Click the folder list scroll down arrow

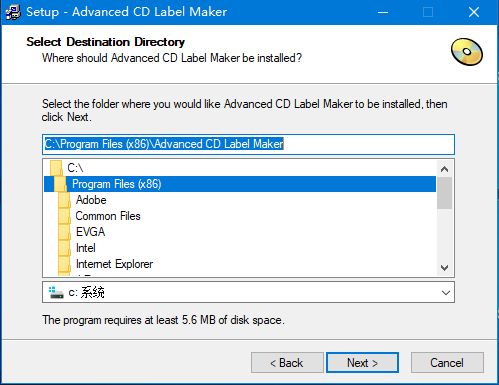[444, 267]
